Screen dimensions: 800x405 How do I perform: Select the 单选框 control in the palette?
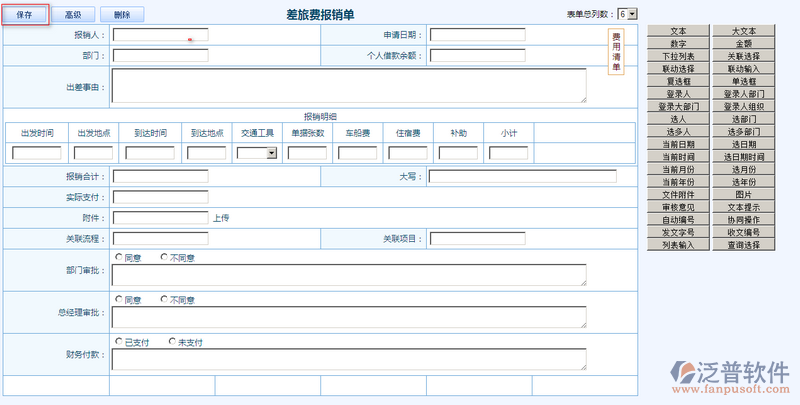tap(743, 81)
